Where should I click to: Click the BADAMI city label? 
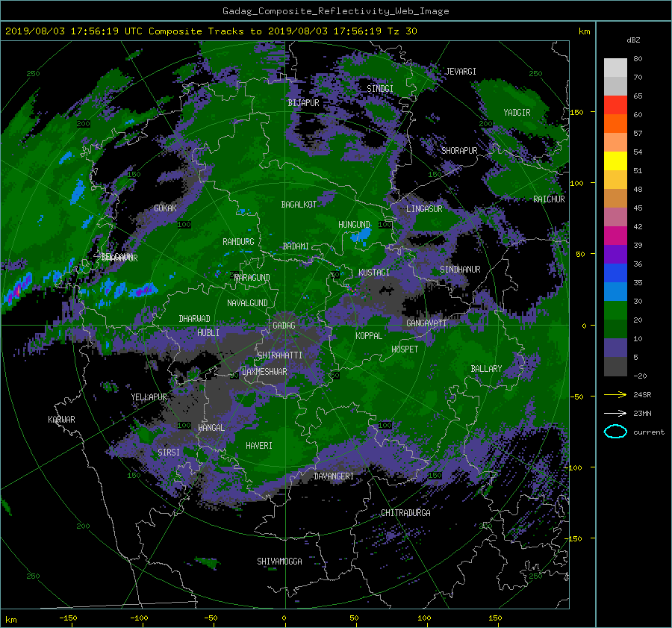point(296,246)
